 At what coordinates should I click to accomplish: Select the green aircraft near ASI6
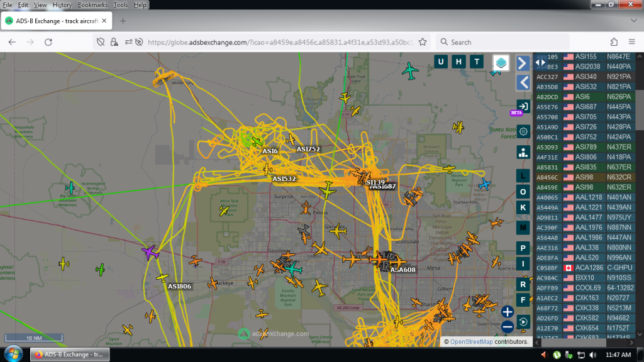[x=257, y=142]
